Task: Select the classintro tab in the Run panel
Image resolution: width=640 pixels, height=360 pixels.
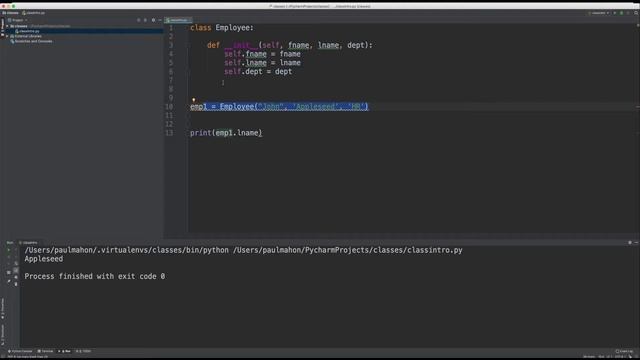Action: coord(29,242)
